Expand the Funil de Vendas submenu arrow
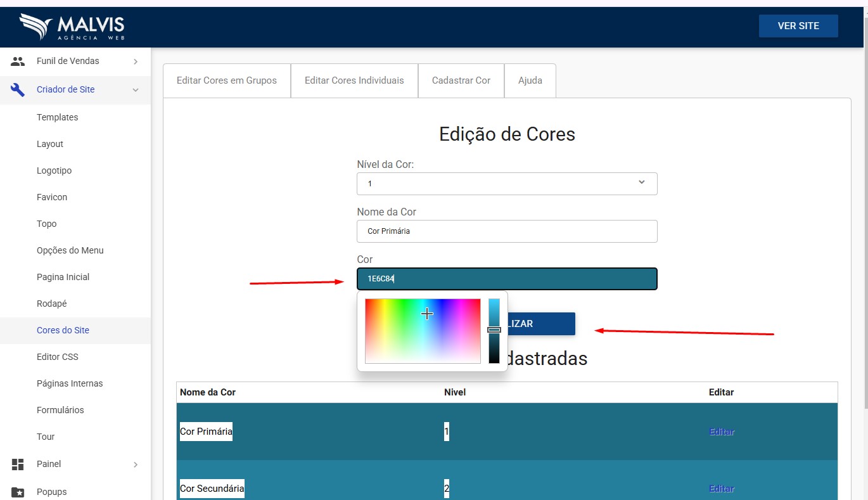Viewport: 868px width, 500px height. coord(136,61)
